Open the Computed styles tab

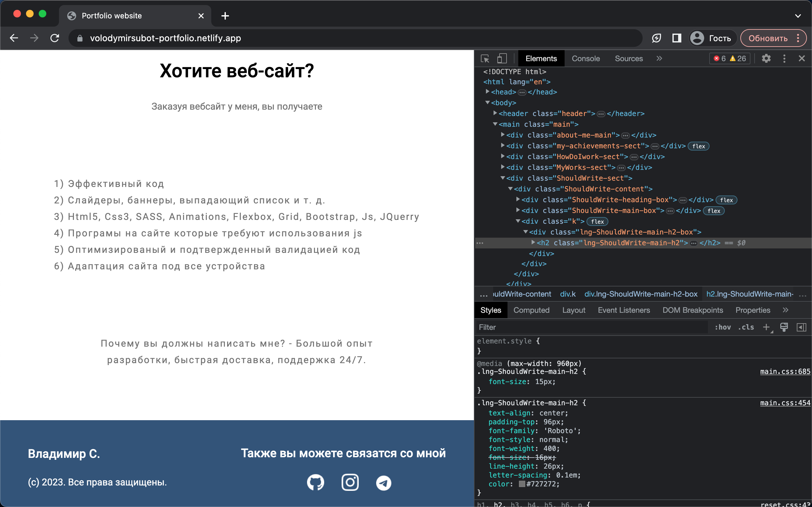[531, 310]
